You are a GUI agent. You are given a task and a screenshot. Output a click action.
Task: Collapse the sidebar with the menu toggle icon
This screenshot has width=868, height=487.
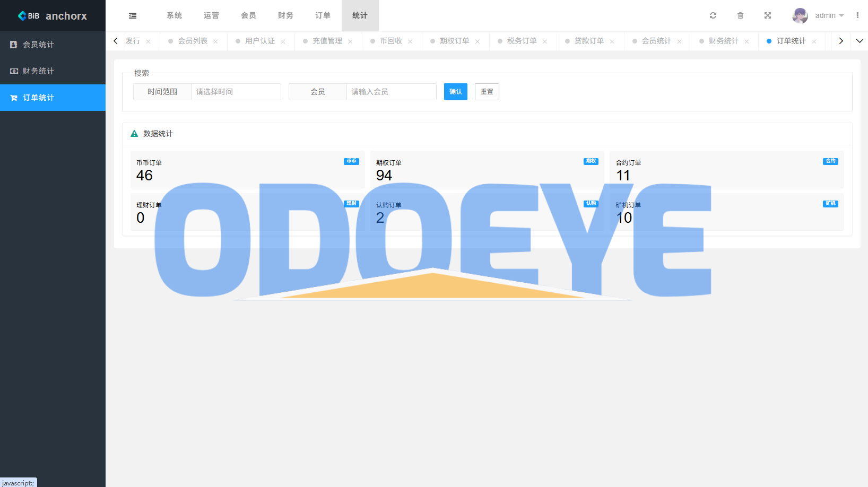[133, 16]
